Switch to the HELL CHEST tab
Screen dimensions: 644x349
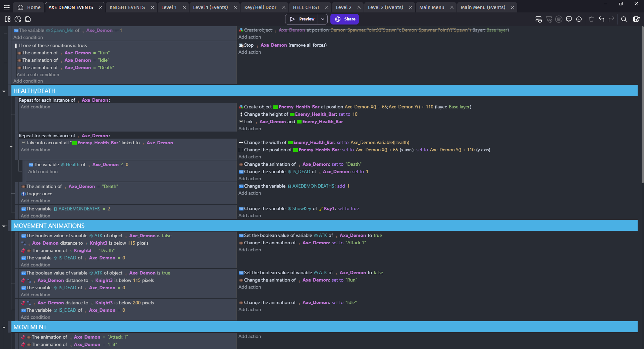306,7
